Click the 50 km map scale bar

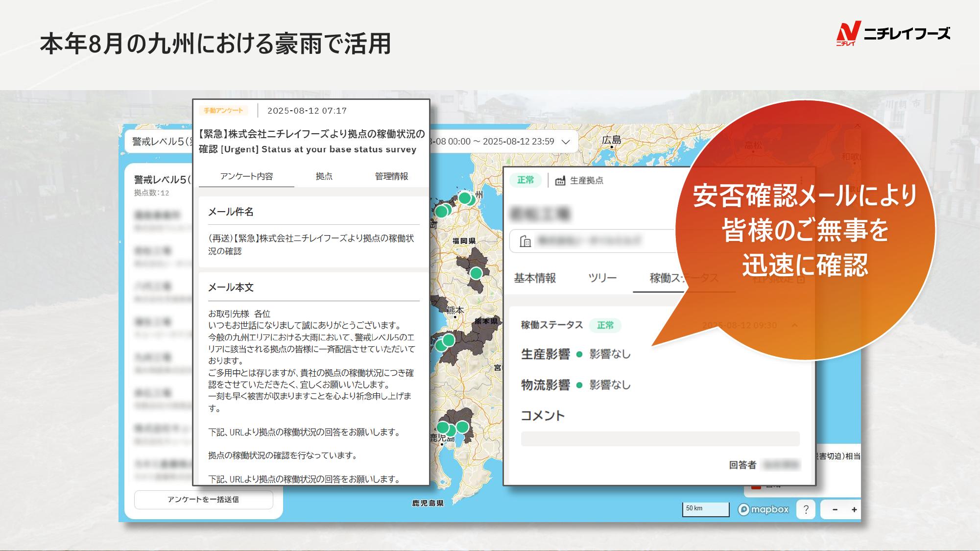(706, 509)
